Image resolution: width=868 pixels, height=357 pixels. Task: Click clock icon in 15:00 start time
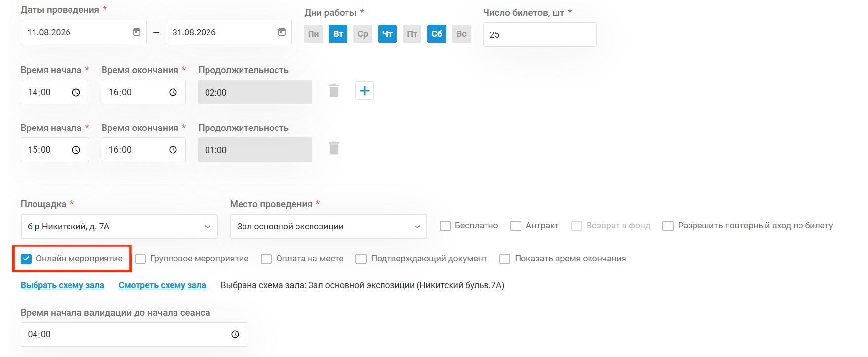76,150
